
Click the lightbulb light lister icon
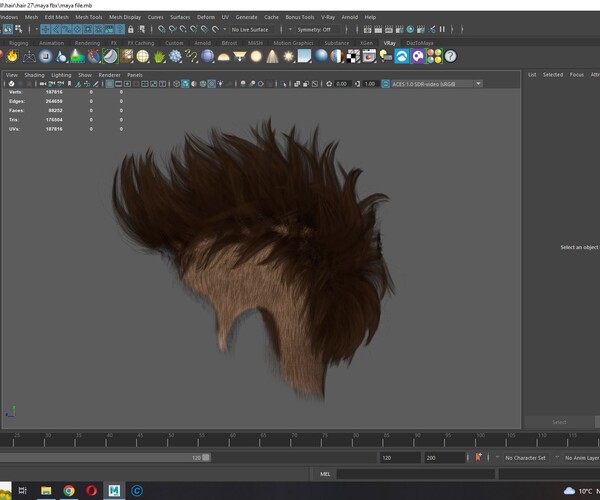click(385, 57)
